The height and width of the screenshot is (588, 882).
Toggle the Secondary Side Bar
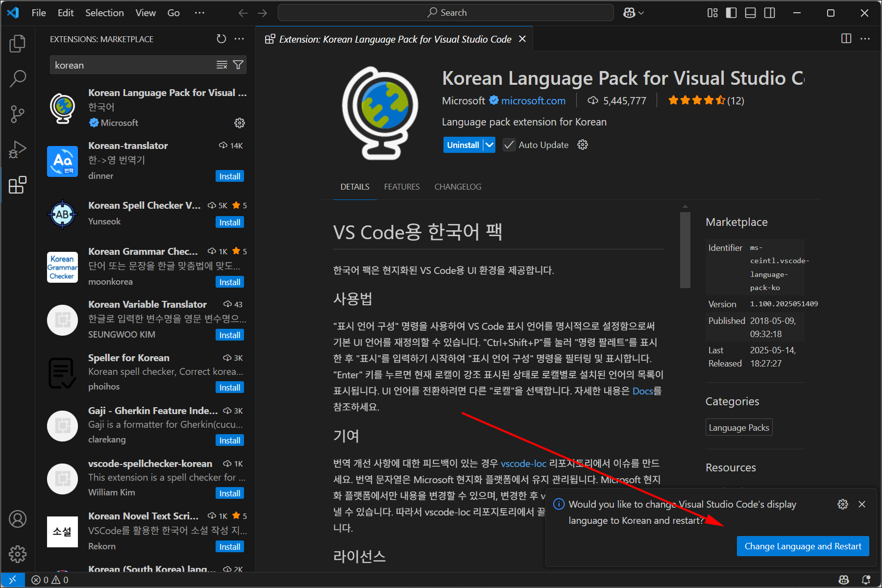pyautogui.click(x=770, y=13)
